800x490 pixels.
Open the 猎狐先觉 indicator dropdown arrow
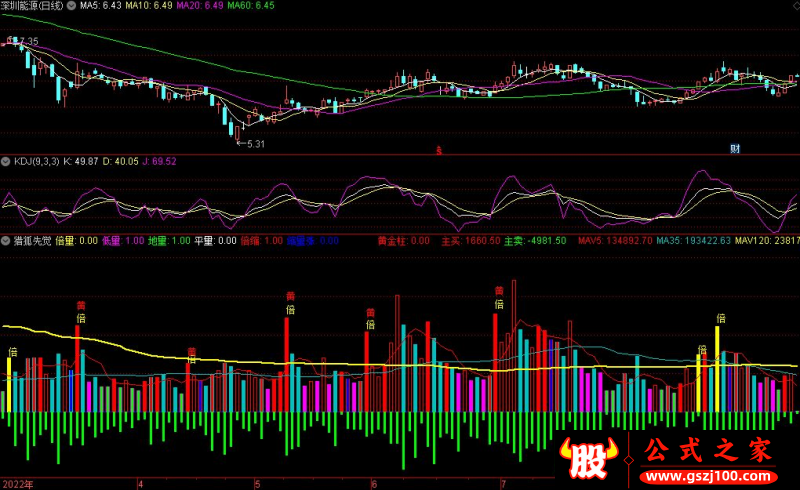pos(6,241)
